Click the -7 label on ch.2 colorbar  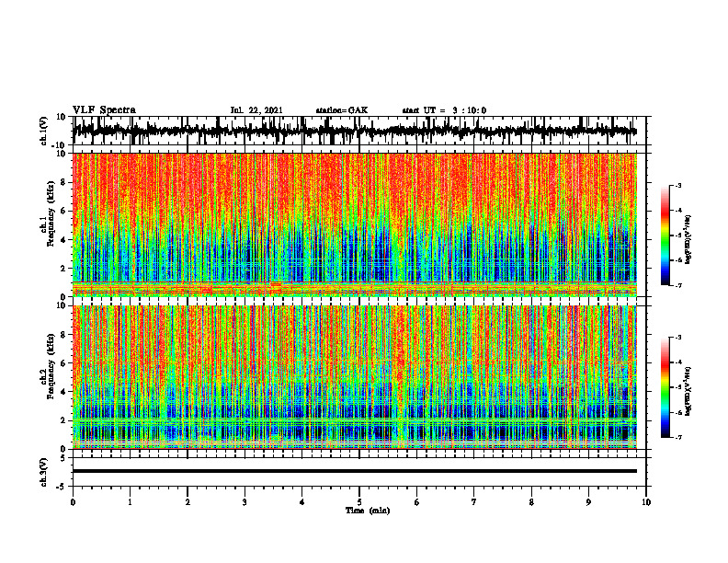tap(677, 437)
